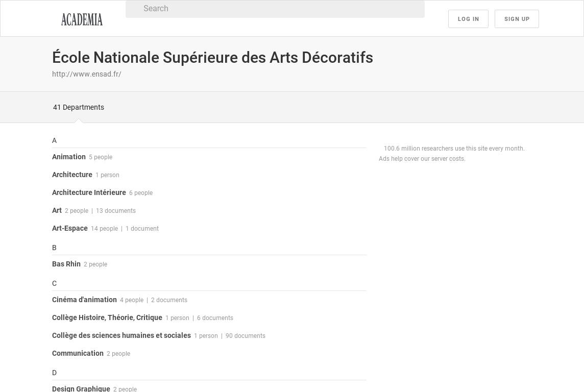Select the 41 Departments tab
The width and height of the screenshot is (584, 392).
79,107
